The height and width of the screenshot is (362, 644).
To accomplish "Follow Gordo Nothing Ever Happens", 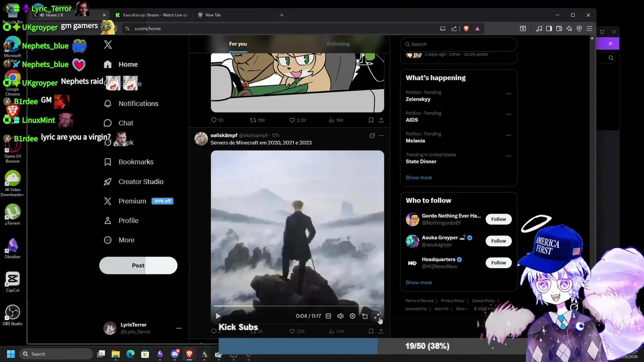I will (499, 219).
